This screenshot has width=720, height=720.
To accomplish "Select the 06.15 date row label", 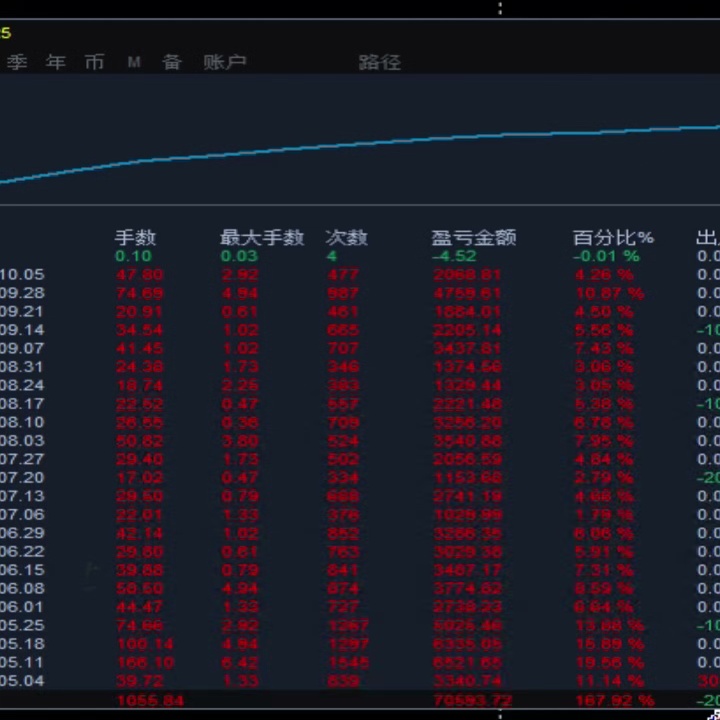I will [x=22, y=570].
